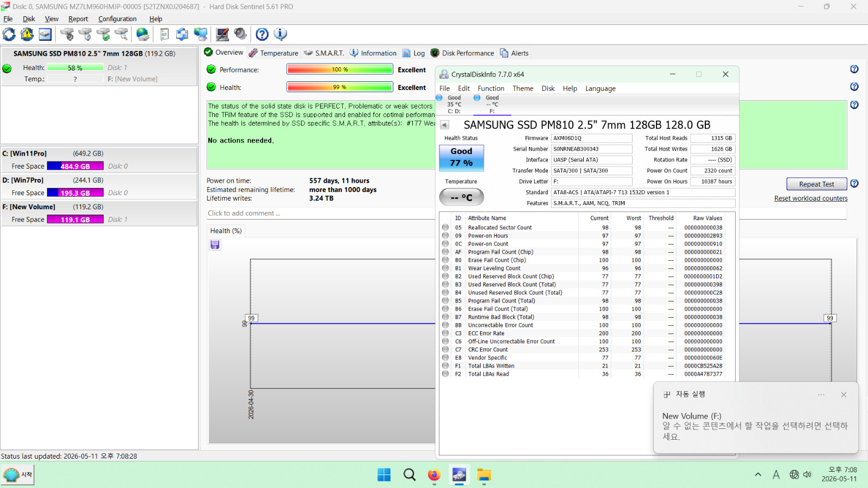Open the Function menu in CrystalDiskInfo
868x488 pixels.
pyautogui.click(x=491, y=88)
